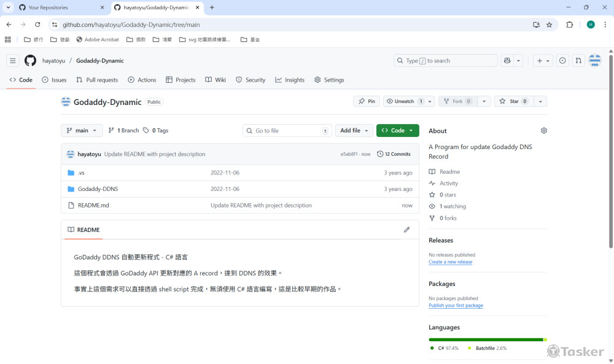Open pull requests icon in header
The width and height of the screenshot is (614, 364).
click(x=578, y=61)
